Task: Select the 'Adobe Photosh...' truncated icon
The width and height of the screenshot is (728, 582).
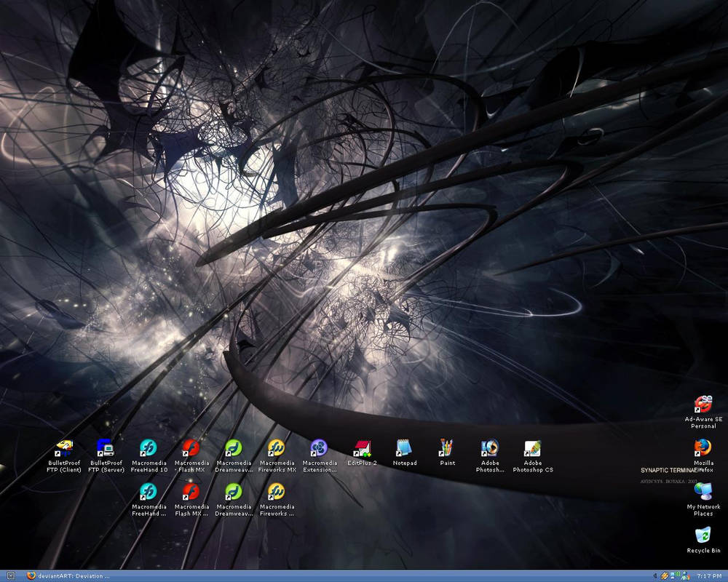Action: [x=490, y=456]
